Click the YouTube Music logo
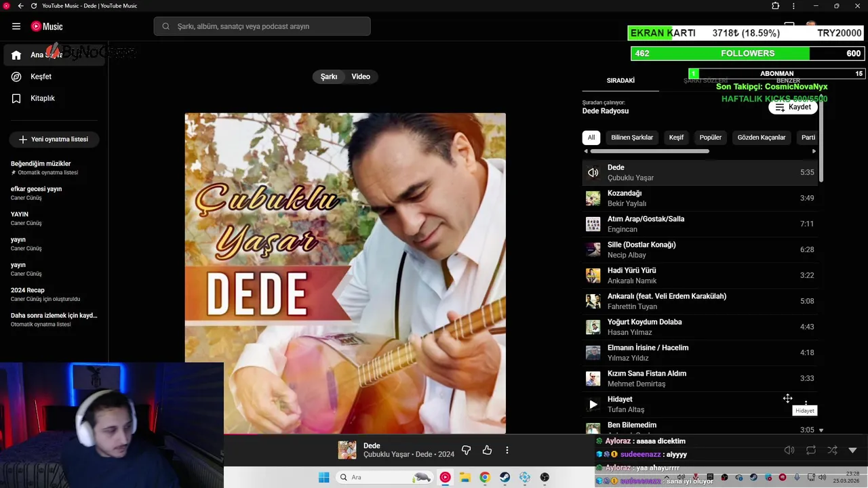Image resolution: width=868 pixels, height=488 pixels. point(47,26)
